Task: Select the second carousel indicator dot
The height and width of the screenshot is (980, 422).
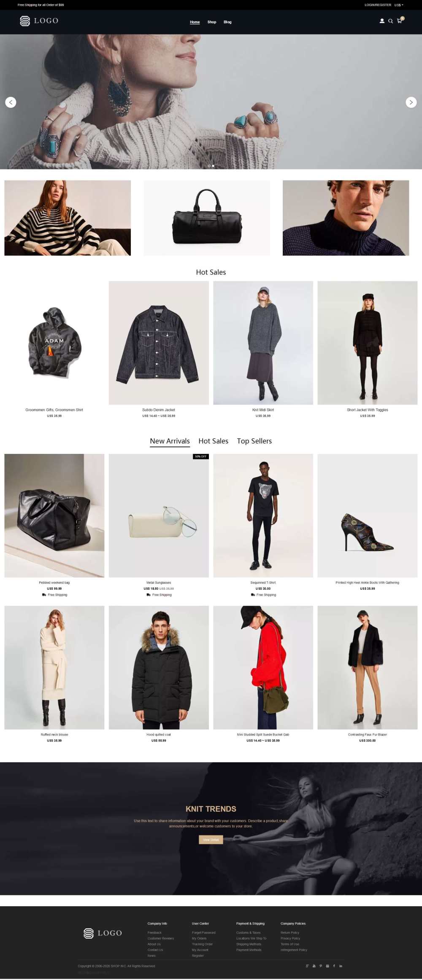Action: [213, 166]
